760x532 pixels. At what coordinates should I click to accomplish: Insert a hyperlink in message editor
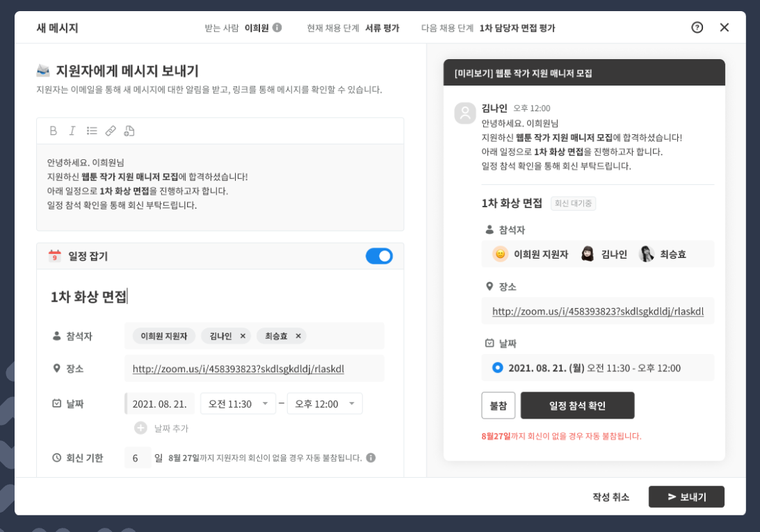point(111,131)
